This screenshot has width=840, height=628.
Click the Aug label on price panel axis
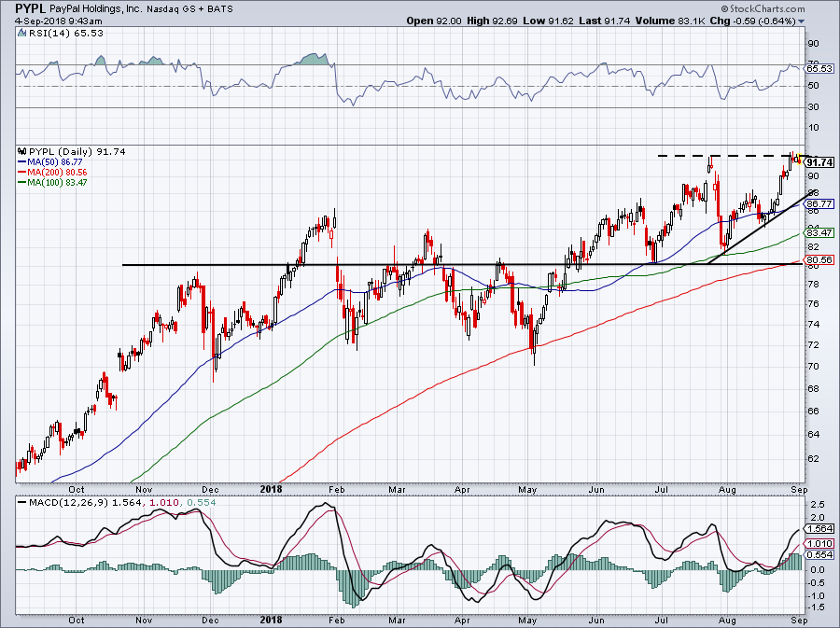pos(727,489)
